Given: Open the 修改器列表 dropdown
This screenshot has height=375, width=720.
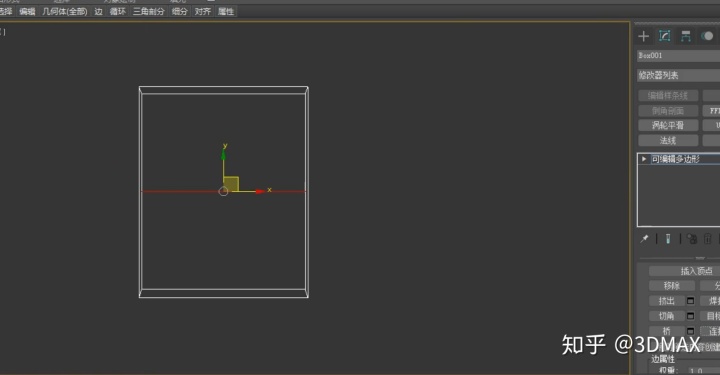Looking at the screenshot, I should 678,75.
